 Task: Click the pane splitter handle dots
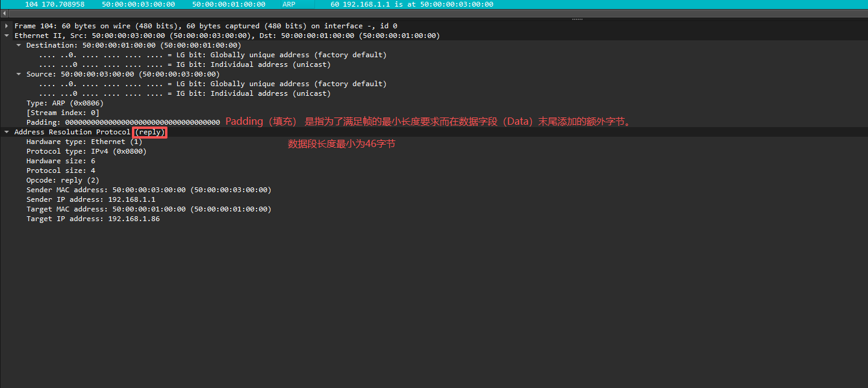(576, 19)
